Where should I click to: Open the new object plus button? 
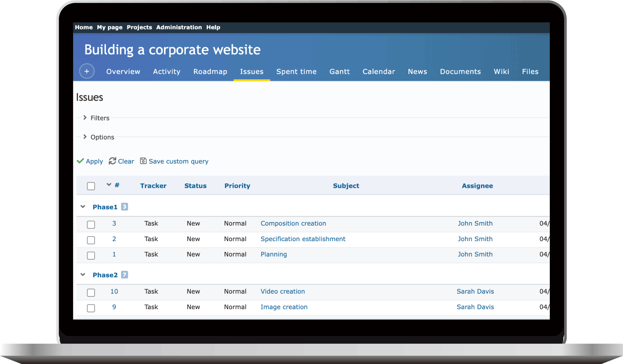pyautogui.click(x=86, y=71)
